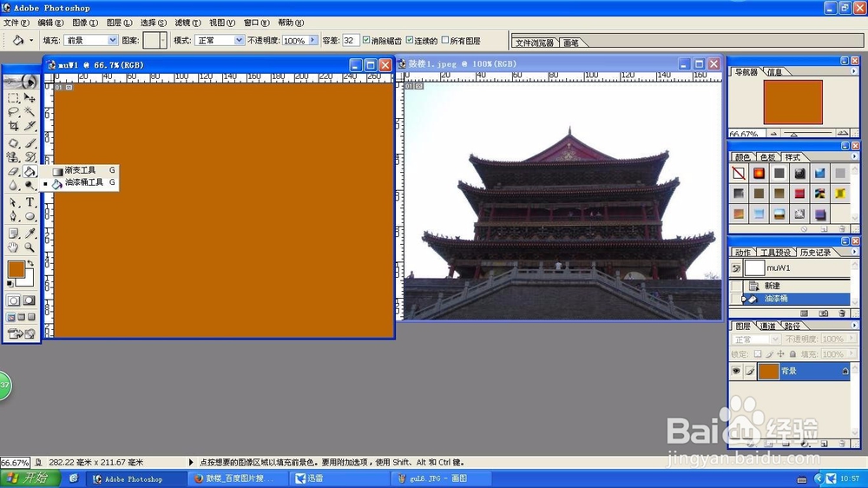Select the Eraser tool
This screenshot has height=488, width=868.
pos(13,171)
